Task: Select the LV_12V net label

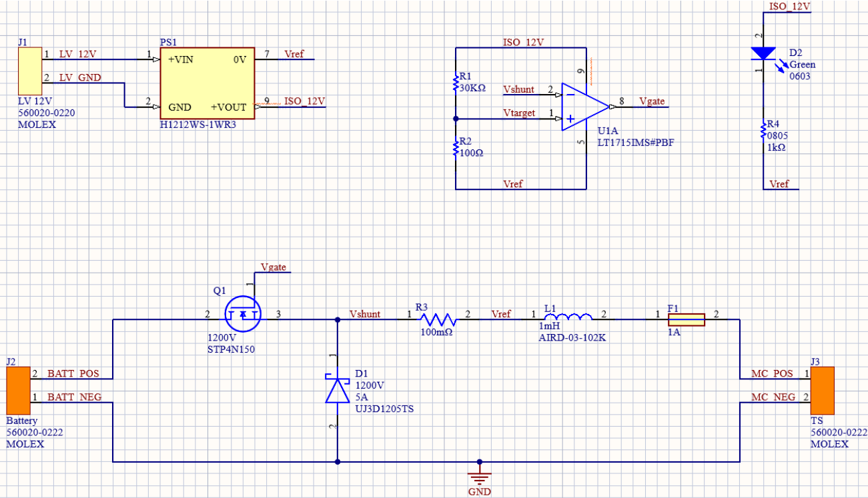Action: tap(77, 54)
